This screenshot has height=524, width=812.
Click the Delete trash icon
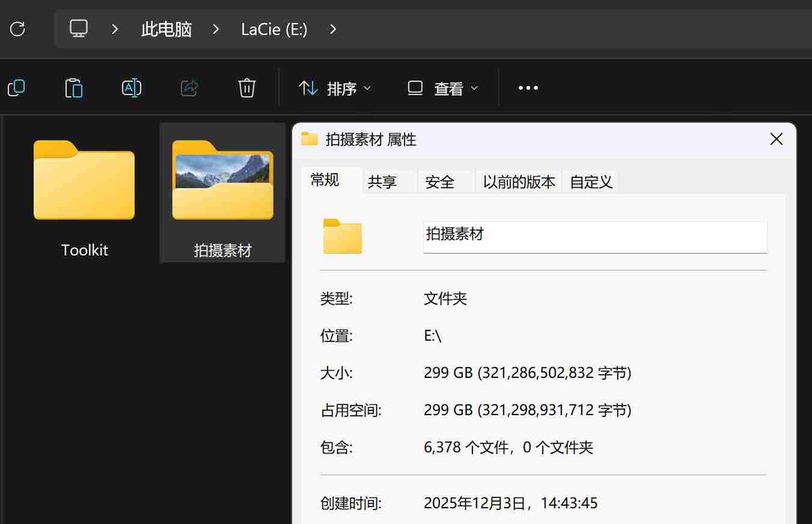246,88
